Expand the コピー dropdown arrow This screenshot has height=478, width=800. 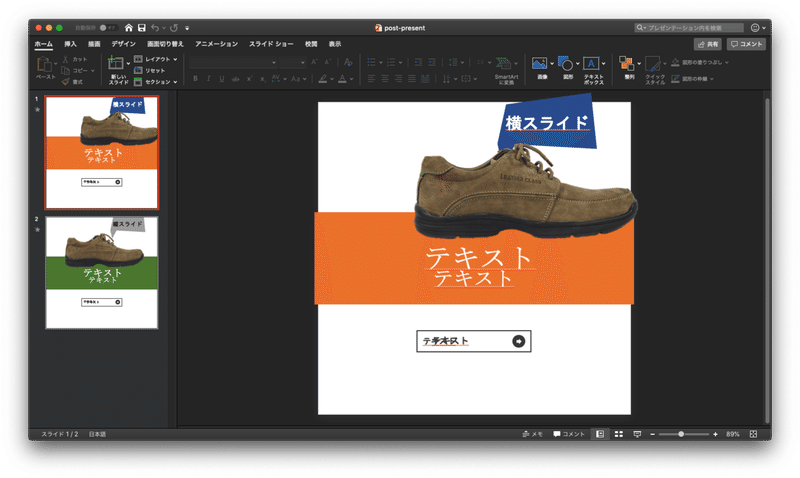point(93,71)
